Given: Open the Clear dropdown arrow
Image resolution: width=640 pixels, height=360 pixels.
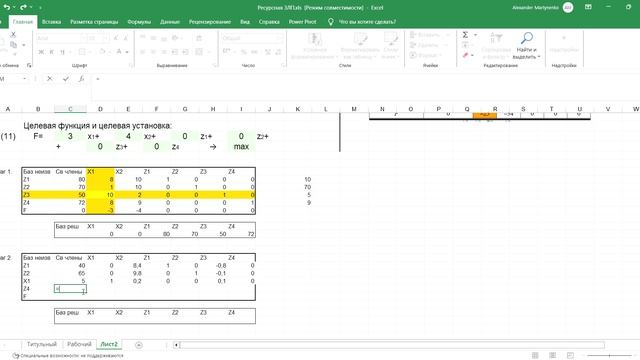Looking at the screenshot, I should point(473,55).
